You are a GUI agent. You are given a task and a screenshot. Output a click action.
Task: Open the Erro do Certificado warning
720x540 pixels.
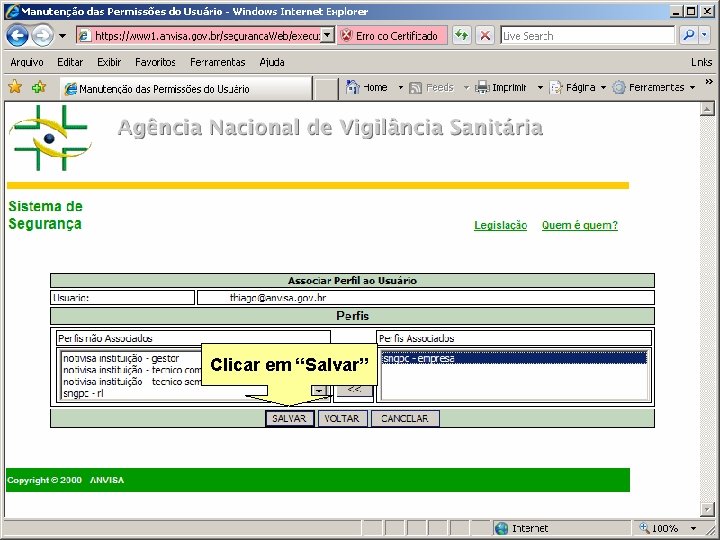click(x=393, y=36)
